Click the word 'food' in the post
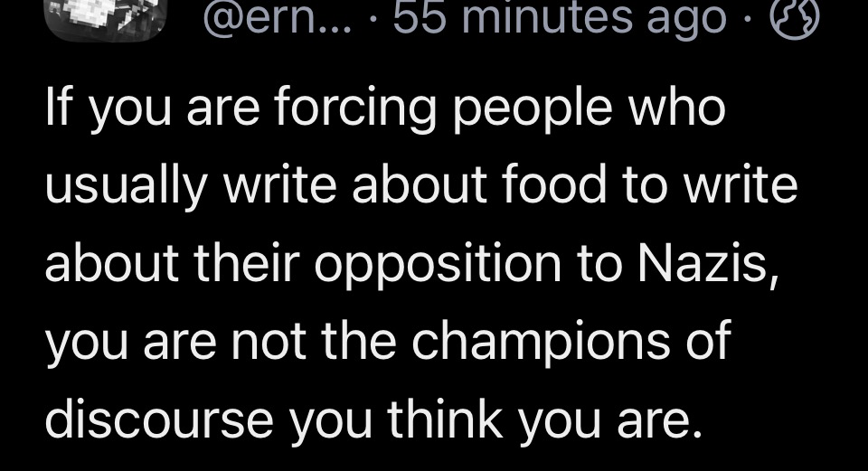The image size is (868, 471). (x=554, y=183)
